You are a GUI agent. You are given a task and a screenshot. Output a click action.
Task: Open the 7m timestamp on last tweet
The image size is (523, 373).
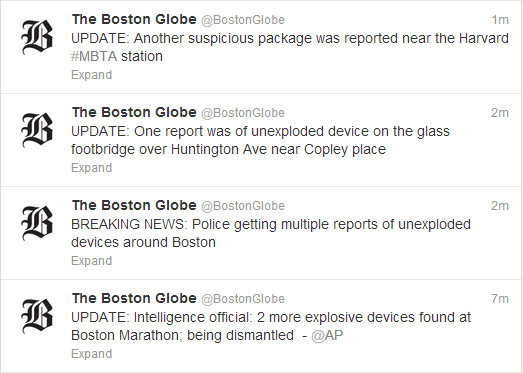click(x=499, y=299)
